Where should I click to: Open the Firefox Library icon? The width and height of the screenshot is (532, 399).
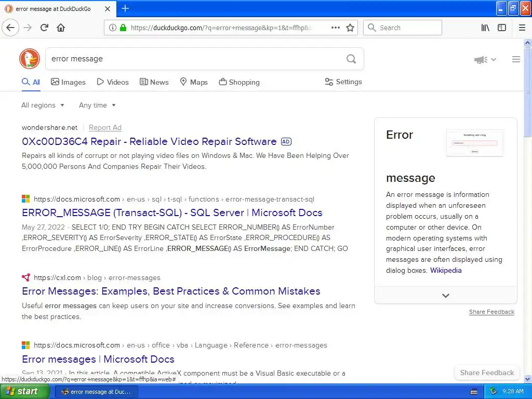pos(485,28)
